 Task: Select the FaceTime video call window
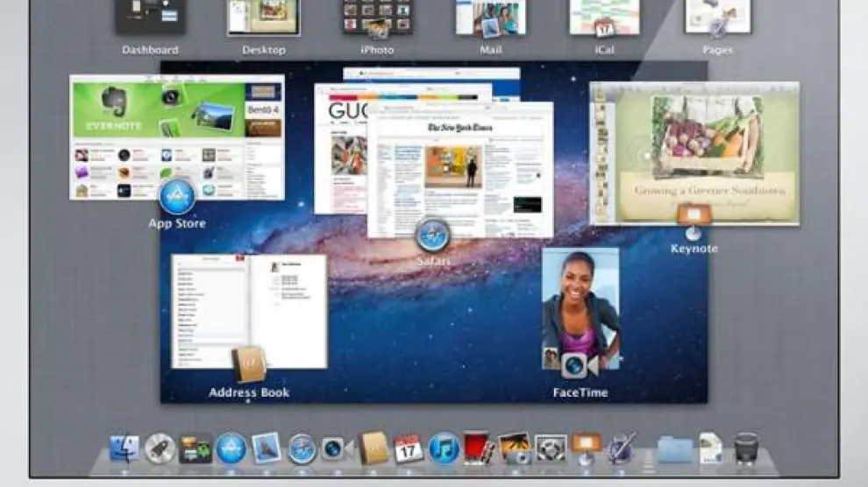tap(580, 307)
